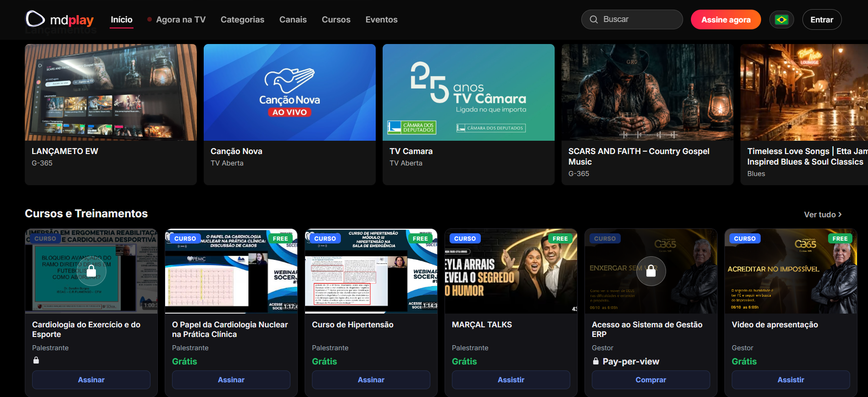
Task: Open the Brazil flag language selector
Action: pos(781,20)
